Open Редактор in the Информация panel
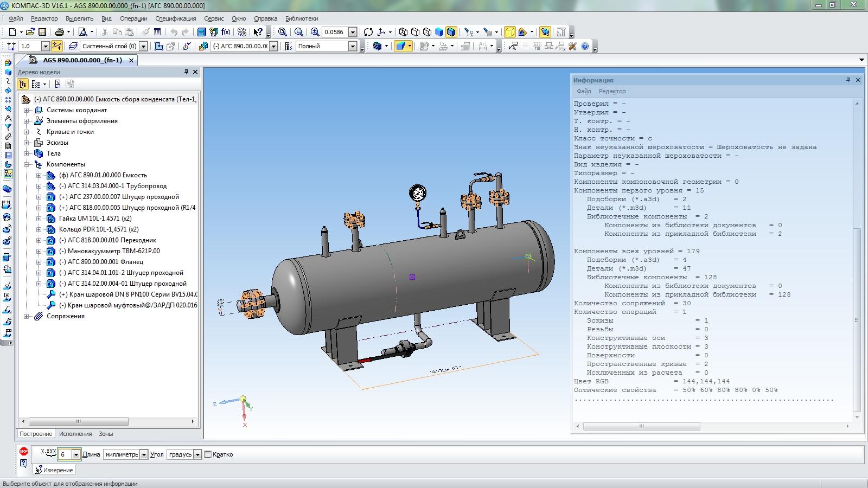The image size is (868, 488). [612, 91]
